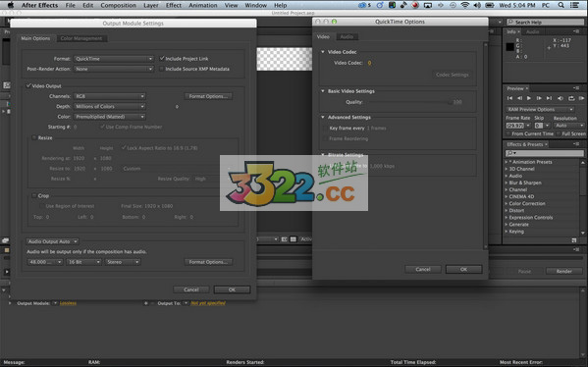Viewport: 588px width, 367px height.
Task: Open the Info panel flyout menu
Action: (x=576, y=31)
